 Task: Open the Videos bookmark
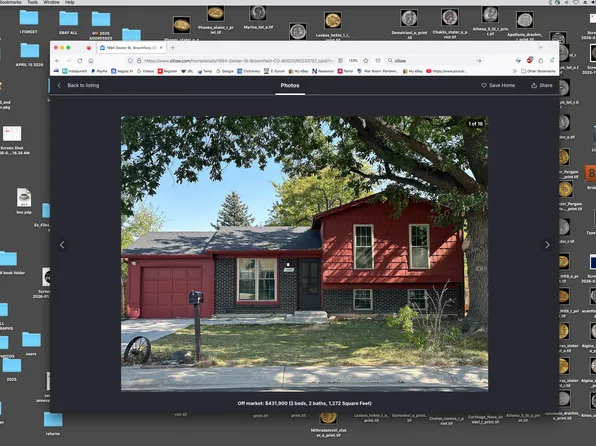145,71
